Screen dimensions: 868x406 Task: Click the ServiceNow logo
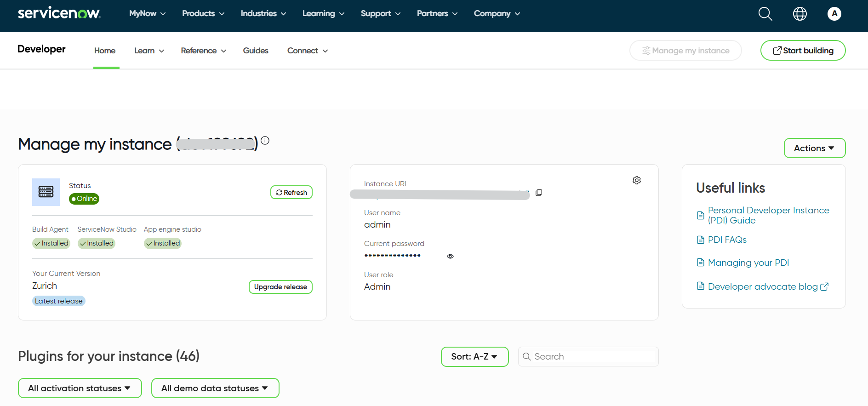click(x=59, y=13)
